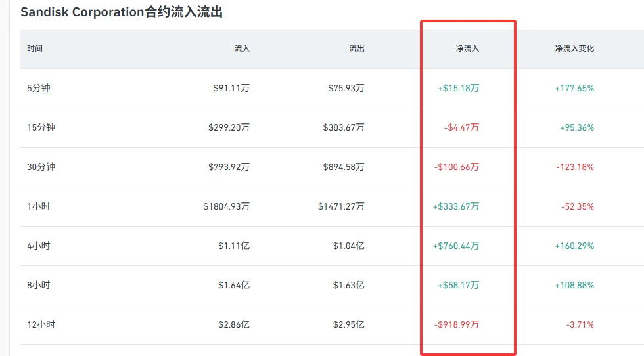Click the outflow value $303.67万
The height and width of the screenshot is (356, 644).
(343, 127)
